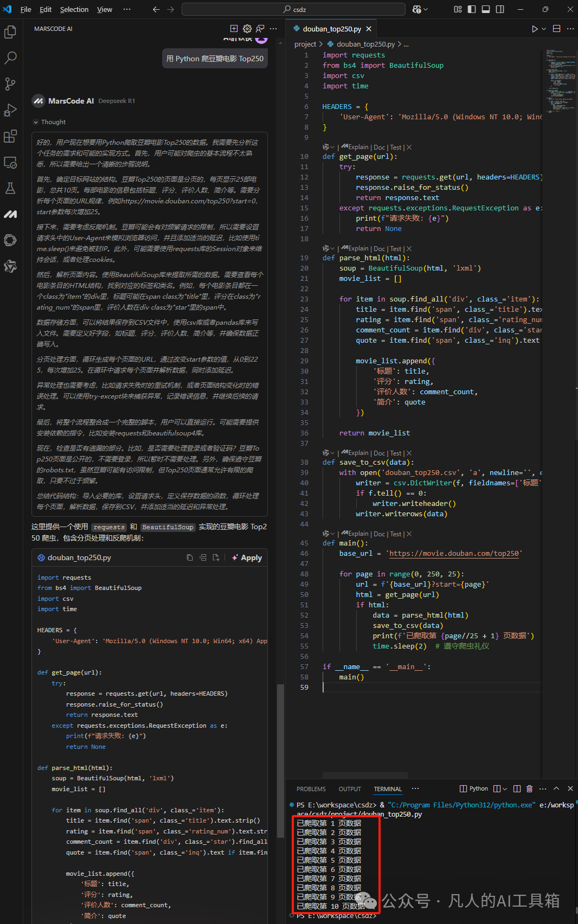This screenshot has width=578, height=924.
Task: Follow the movie.douban.com/top250 URL link
Action: point(454,554)
